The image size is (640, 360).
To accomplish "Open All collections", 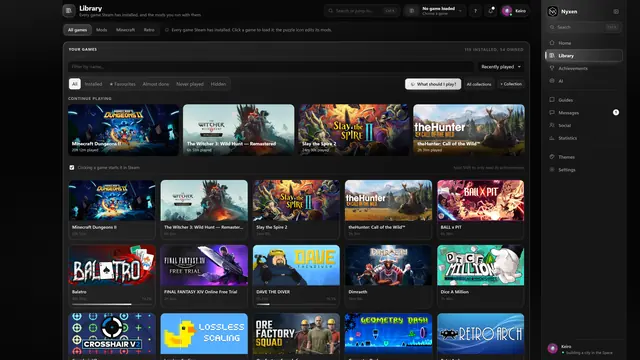I will [479, 84].
